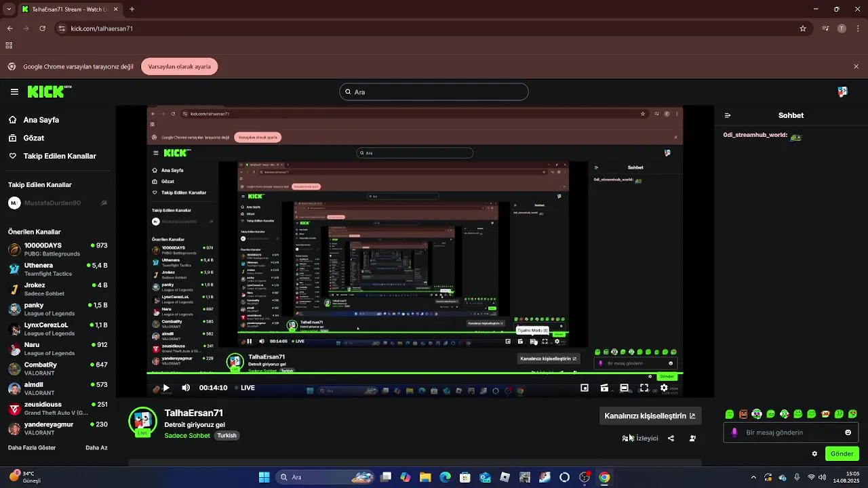Image resolution: width=868 pixels, height=488 pixels.
Task: Select the heart-eyes emote at row end
Action: (x=853, y=414)
